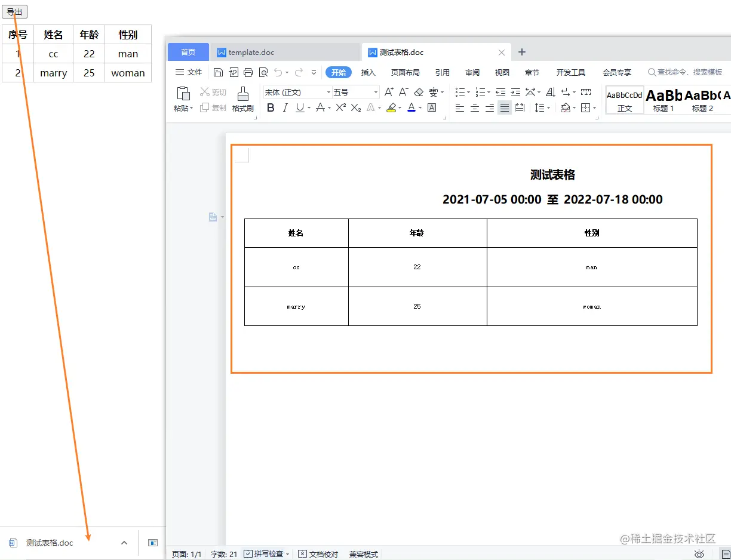Toggle underline formatting
The width and height of the screenshot is (731, 560).
coord(300,108)
